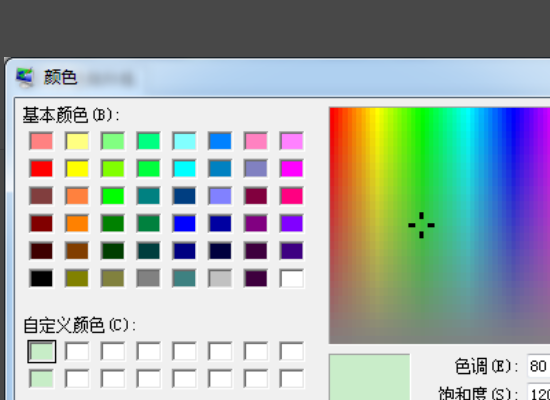Screen dimensions: 550x400
Task: Click the saturation input field
Action: tap(539, 393)
